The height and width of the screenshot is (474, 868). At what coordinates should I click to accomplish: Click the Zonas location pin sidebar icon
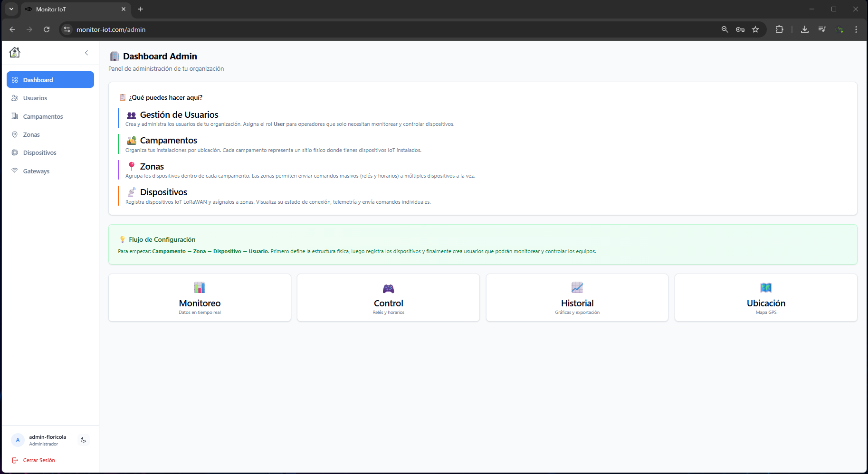click(15, 135)
